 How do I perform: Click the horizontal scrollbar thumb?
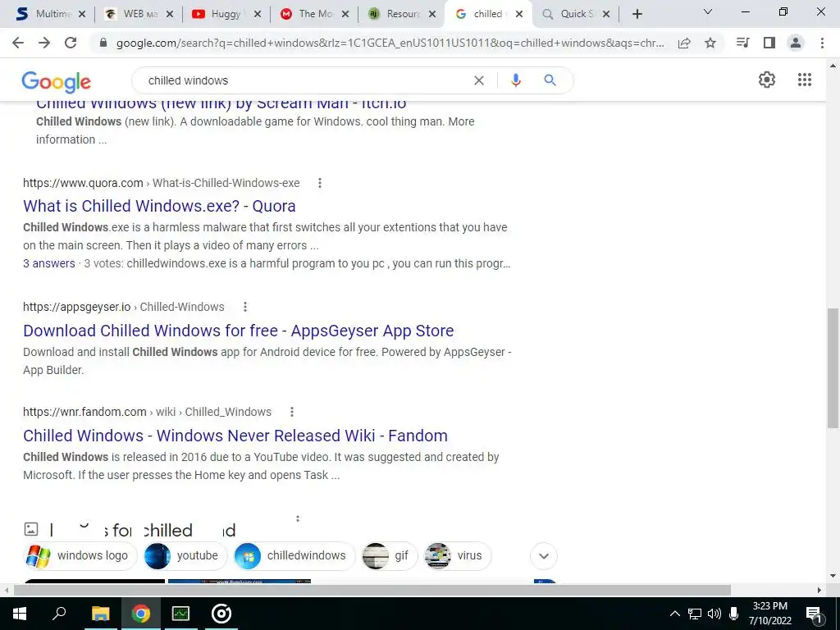point(372,591)
